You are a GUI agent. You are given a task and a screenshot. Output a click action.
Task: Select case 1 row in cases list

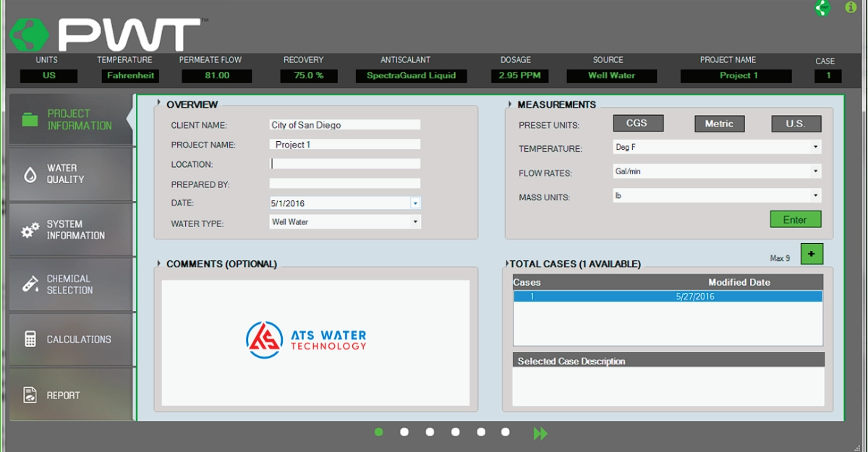[x=667, y=297]
